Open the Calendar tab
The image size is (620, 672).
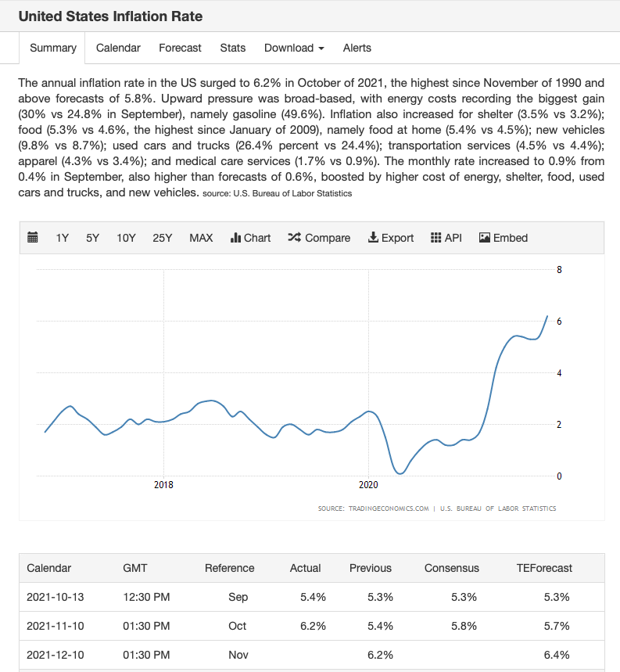coord(118,48)
